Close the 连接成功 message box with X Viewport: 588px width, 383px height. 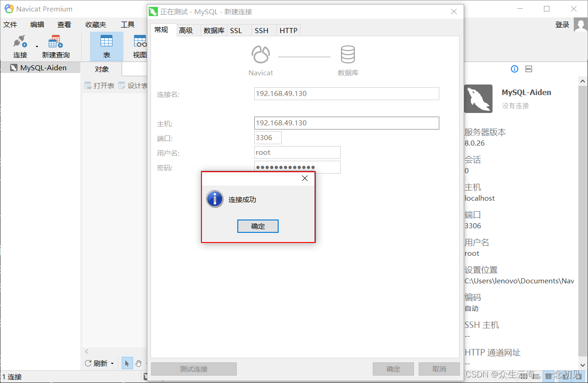tap(305, 179)
